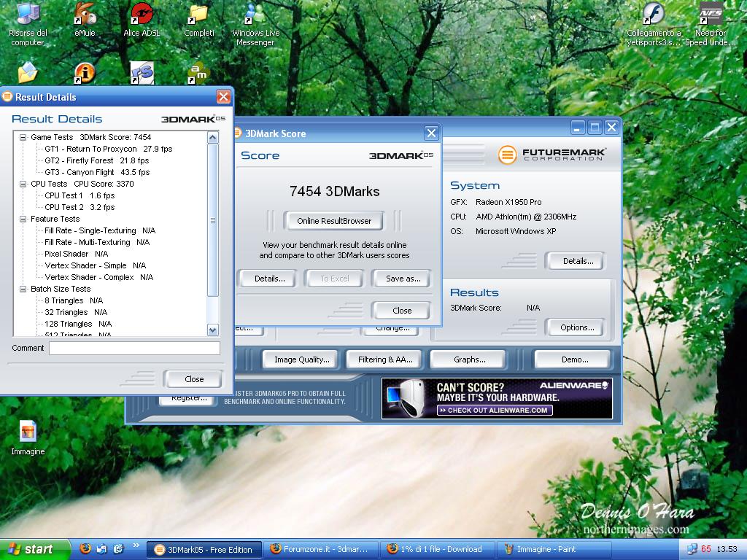
Task: Open the Collegamento a yetisports3 Flash shortcut
Action: (654, 24)
